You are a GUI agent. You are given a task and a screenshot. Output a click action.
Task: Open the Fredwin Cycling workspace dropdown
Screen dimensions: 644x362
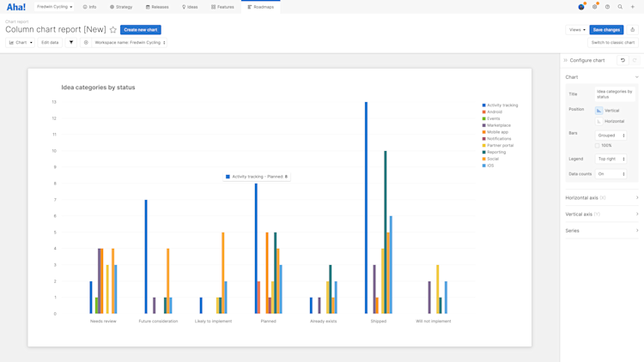54,7
